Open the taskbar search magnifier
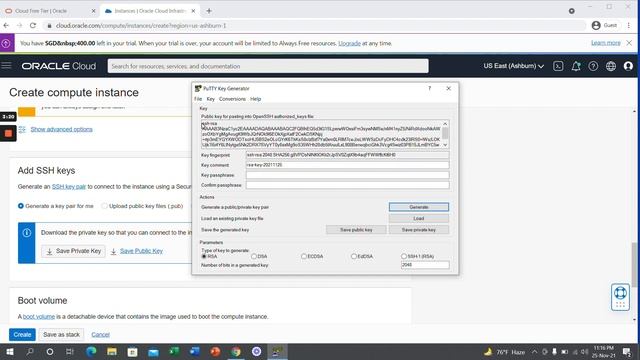Viewport: 640px width, 360px height. click(x=30, y=351)
